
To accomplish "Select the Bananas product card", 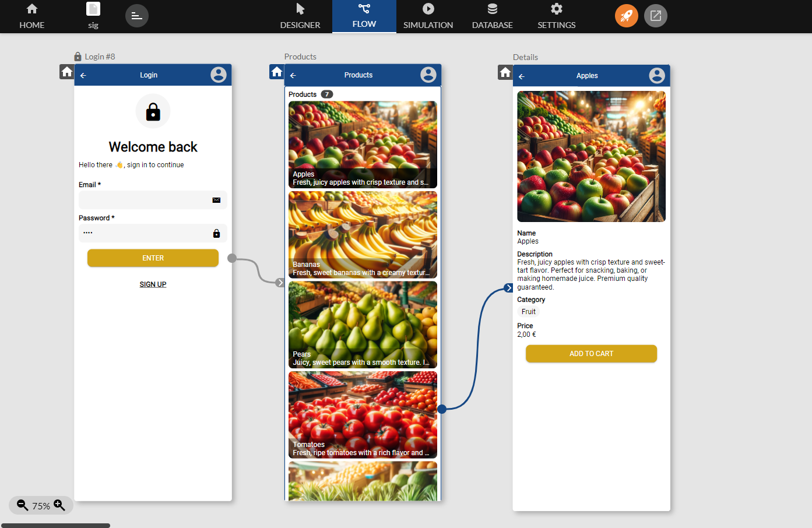I will click(363, 235).
